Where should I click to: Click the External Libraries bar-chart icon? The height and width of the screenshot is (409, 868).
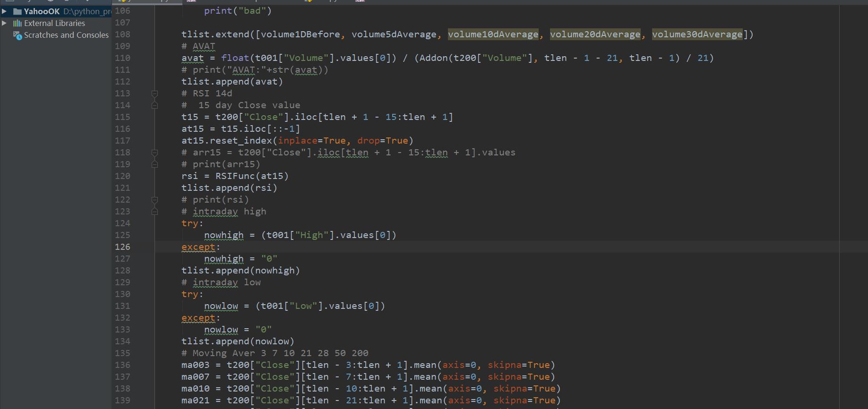17,23
